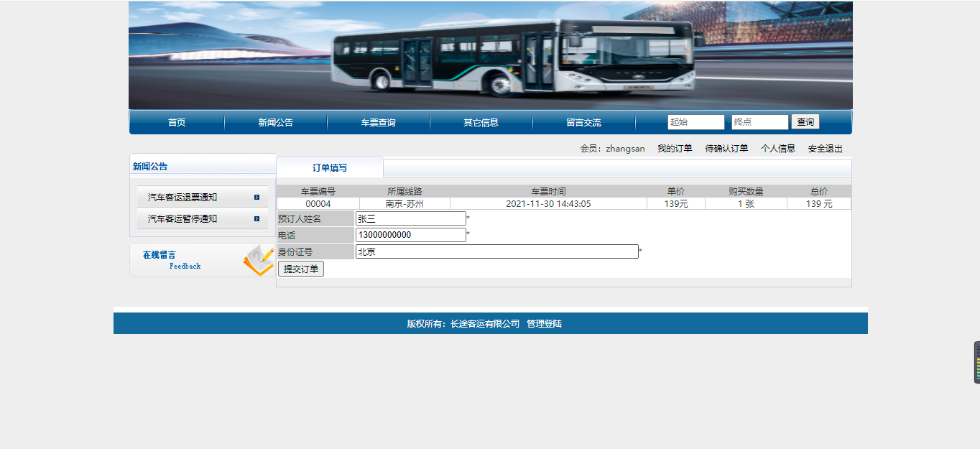Click the 南京-苏州 route cell

click(x=405, y=204)
